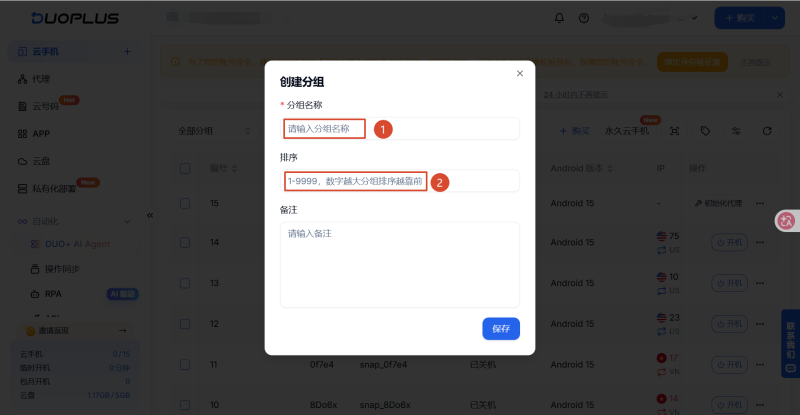This screenshot has width=800, height=415.
Task: Refresh the list with refresh icon
Action: pos(767,131)
